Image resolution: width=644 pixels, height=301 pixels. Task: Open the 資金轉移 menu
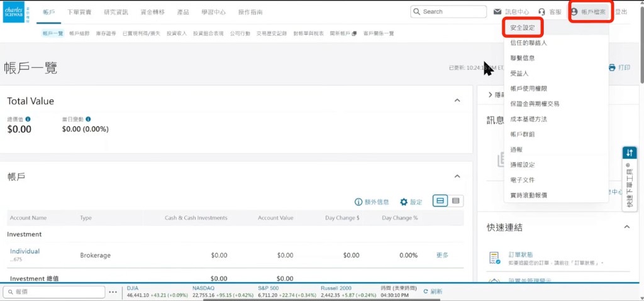[152, 12]
